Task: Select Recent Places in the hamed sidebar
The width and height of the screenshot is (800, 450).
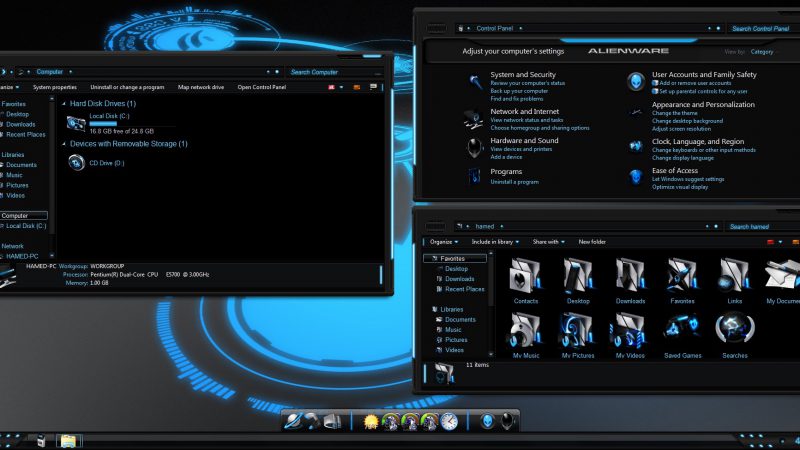Action: point(465,289)
